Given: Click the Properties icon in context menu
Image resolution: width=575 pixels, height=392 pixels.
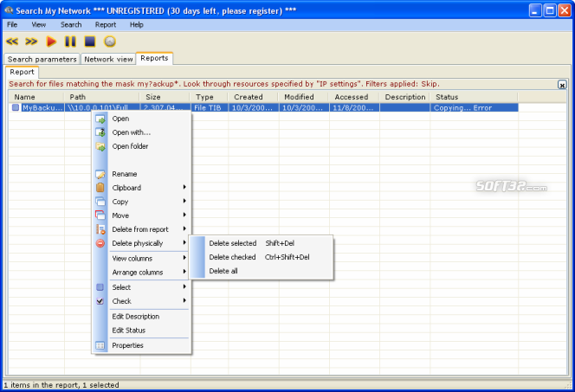Looking at the screenshot, I should [x=100, y=345].
